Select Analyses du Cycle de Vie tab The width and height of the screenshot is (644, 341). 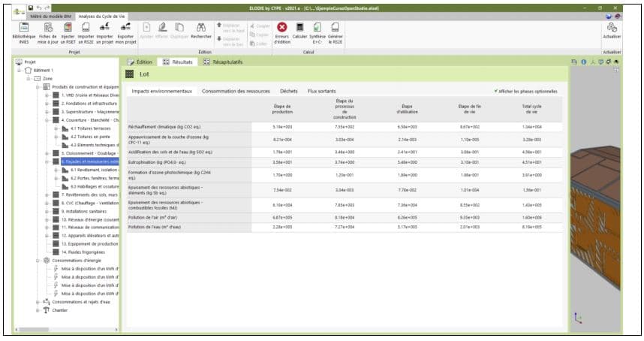coord(101,17)
